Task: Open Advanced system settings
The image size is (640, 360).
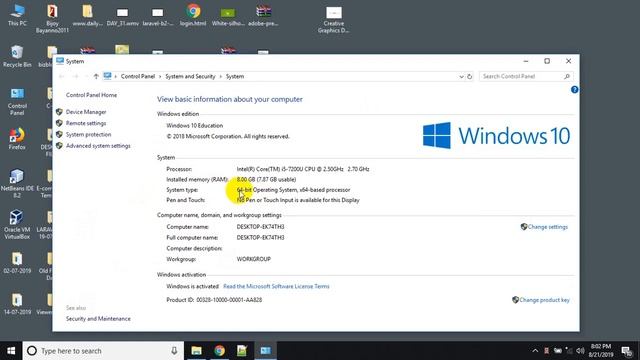Action: tap(98, 146)
